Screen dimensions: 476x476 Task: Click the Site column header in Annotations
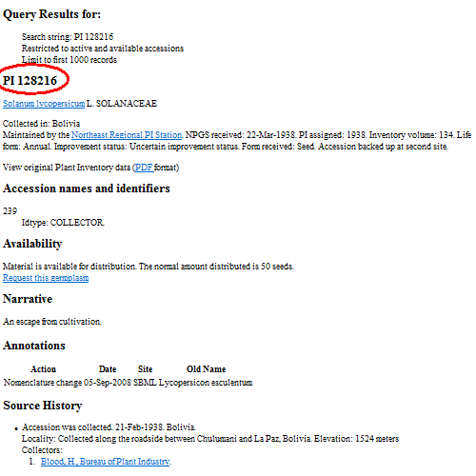pos(145,369)
